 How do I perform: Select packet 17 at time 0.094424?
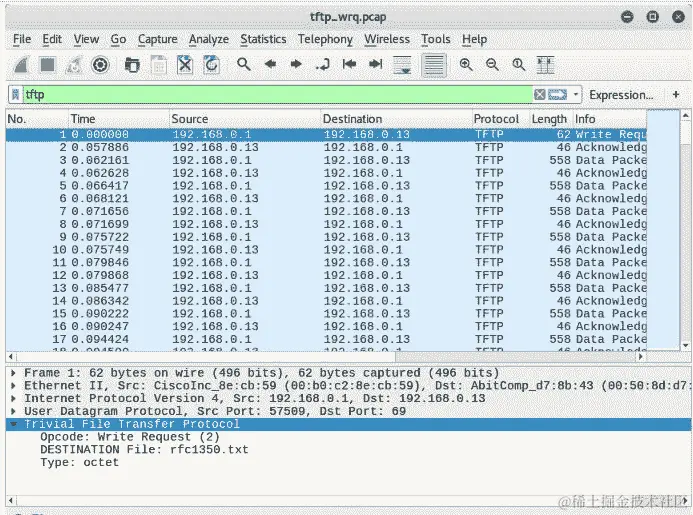(326, 340)
